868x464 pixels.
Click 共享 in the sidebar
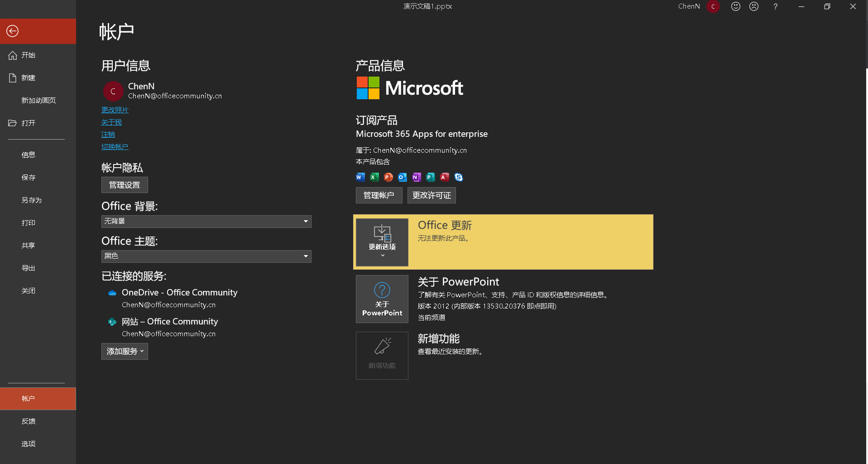click(x=38, y=246)
